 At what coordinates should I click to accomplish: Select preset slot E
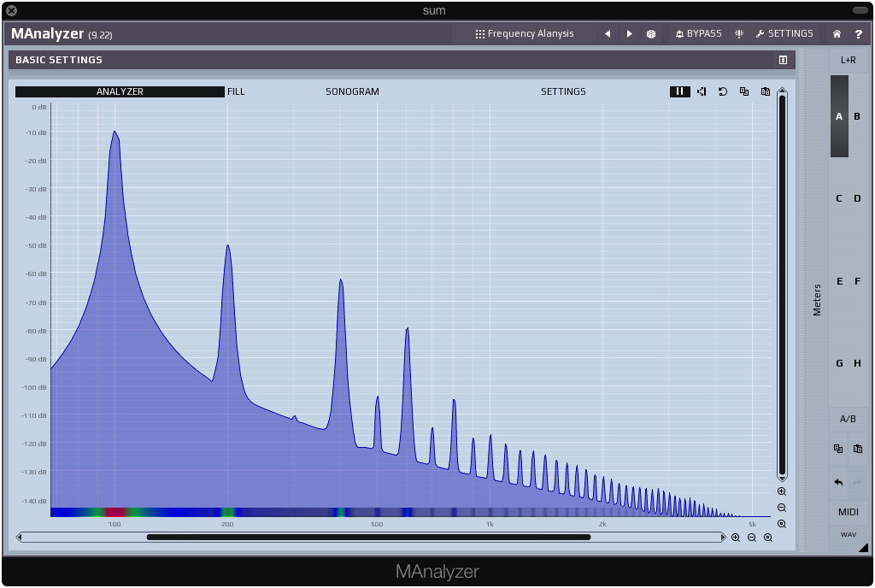coord(839,281)
